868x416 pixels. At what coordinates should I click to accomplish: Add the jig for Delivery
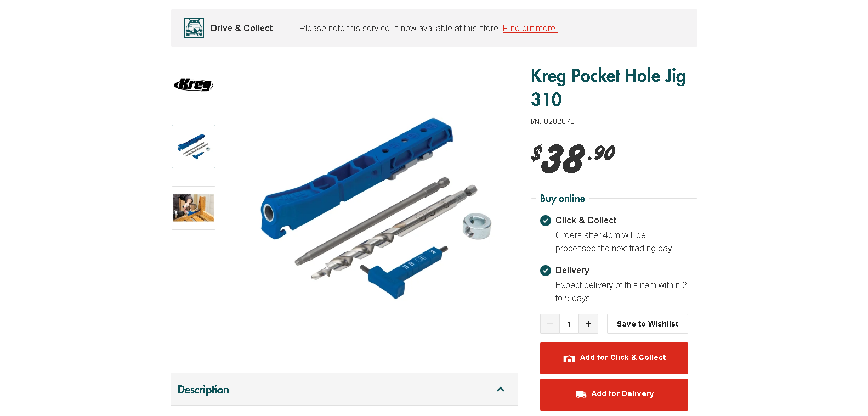[614, 395]
